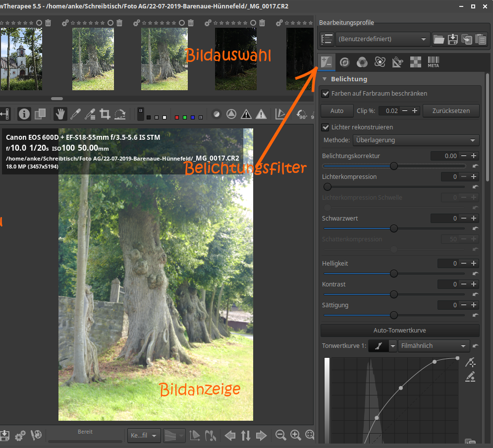Disable Lichter rekonstruieren checkbox
Screen dimensions: 493x448
tap(326, 127)
